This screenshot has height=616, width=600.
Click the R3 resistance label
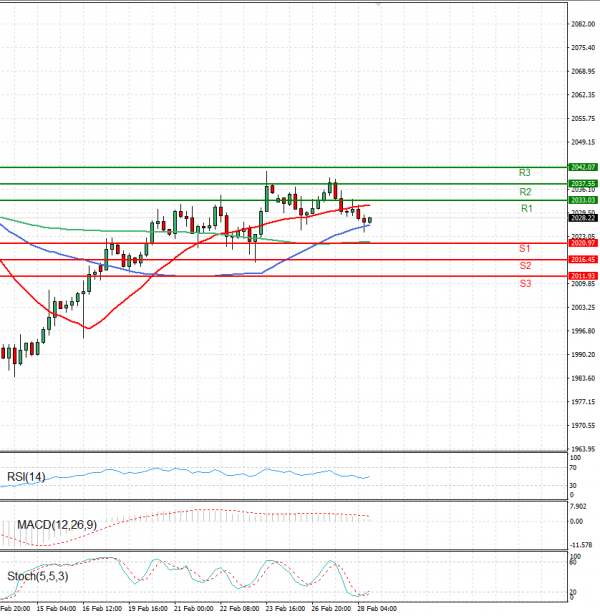click(x=525, y=172)
